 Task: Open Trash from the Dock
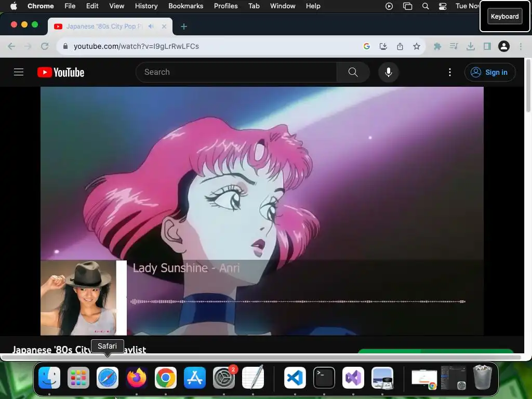point(483,377)
